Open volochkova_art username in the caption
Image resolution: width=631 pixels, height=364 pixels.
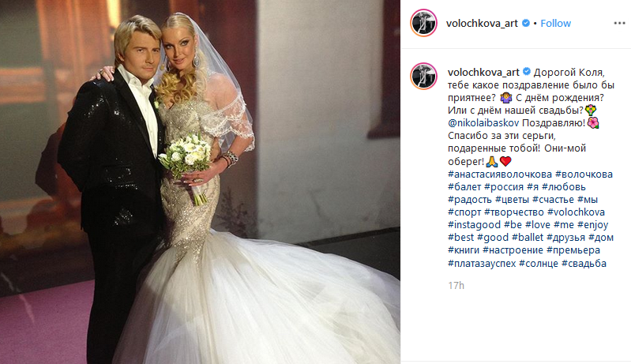click(483, 73)
